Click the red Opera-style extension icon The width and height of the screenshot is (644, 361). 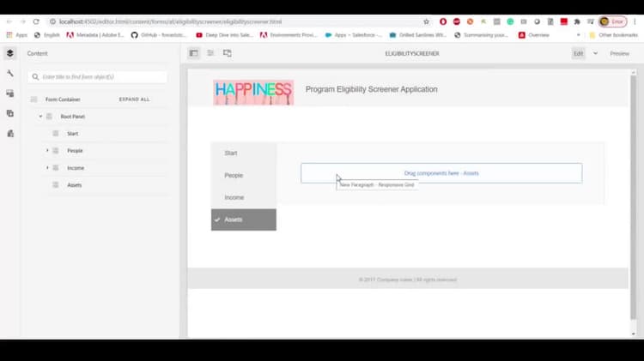(x=443, y=21)
